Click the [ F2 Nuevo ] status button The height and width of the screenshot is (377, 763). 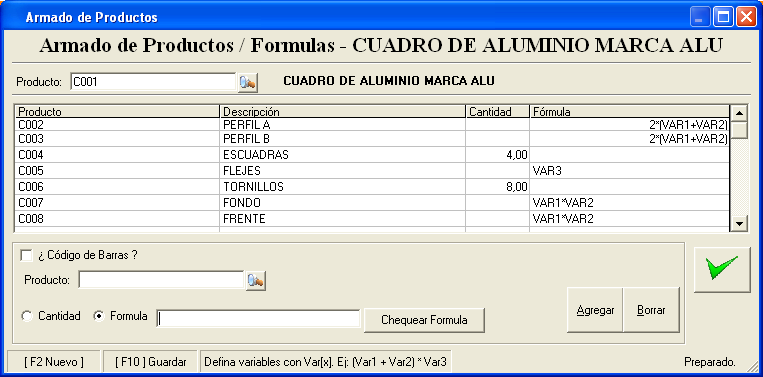(54, 362)
